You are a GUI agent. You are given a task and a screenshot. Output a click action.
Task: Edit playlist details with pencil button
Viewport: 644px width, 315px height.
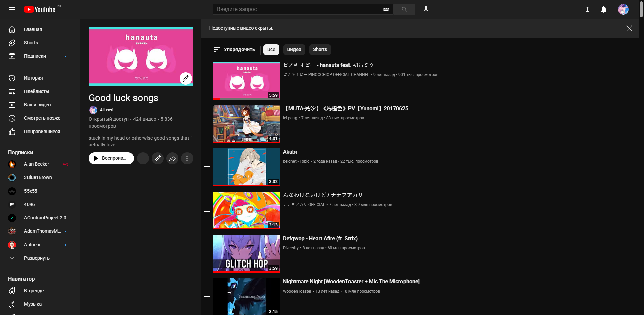tap(158, 158)
